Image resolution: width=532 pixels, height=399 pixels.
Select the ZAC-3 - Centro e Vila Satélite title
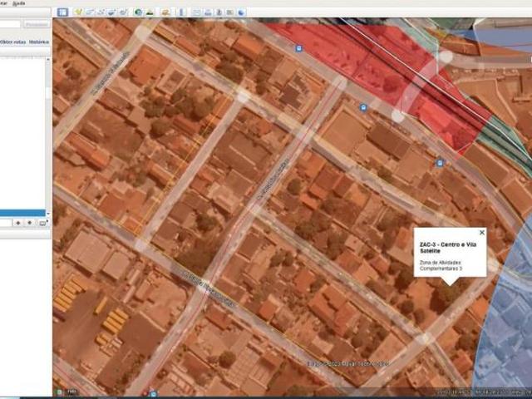[x=448, y=248]
